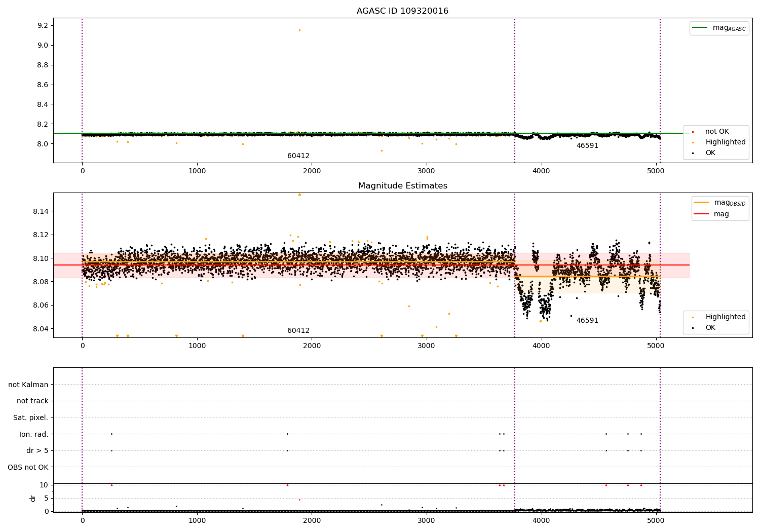Screen dimensions: 760x532
Task: Click the 'Ion. rad.' row label
Action: (34, 434)
